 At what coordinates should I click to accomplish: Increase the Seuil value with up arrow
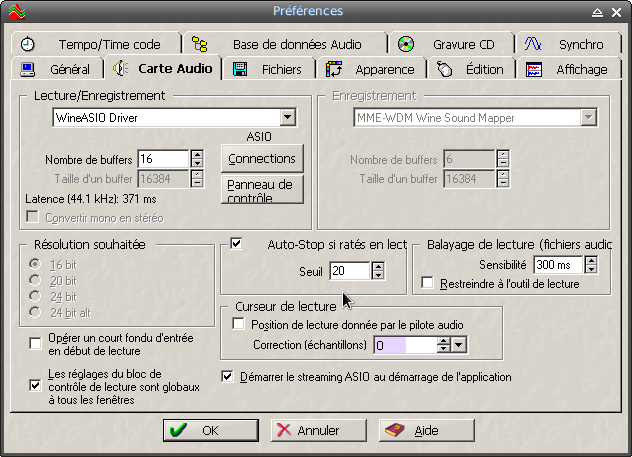tap(377, 266)
